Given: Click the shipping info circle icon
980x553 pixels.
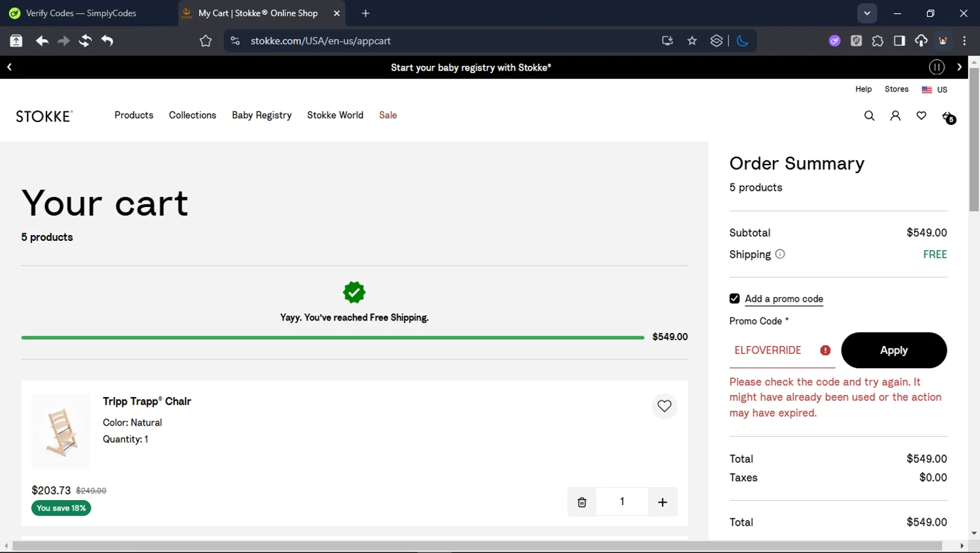Looking at the screenshot, I should coord(780,254).
